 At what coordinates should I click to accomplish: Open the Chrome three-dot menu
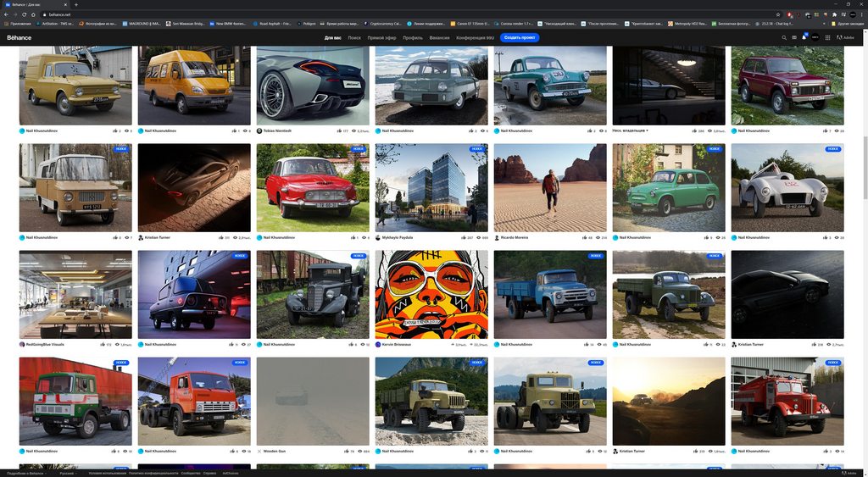(x=861, y=14)
